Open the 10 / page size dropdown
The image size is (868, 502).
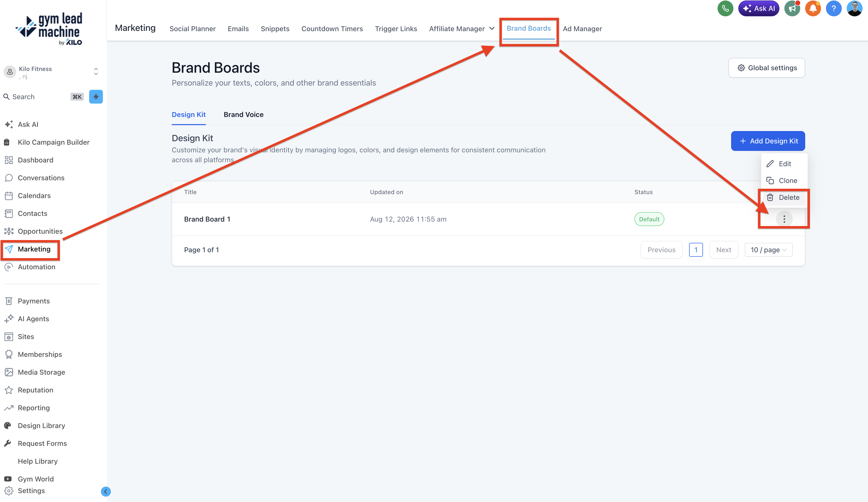coord(768,250)
